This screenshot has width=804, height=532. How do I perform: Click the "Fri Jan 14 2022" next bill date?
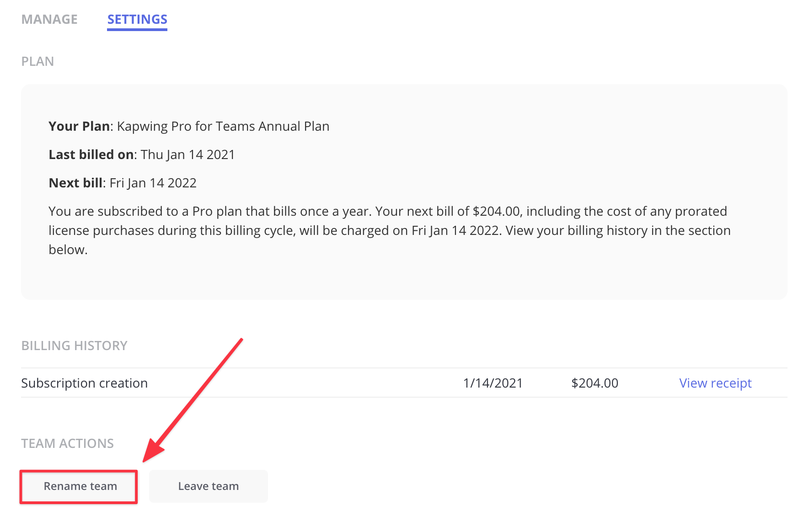[x=153, y=183]
